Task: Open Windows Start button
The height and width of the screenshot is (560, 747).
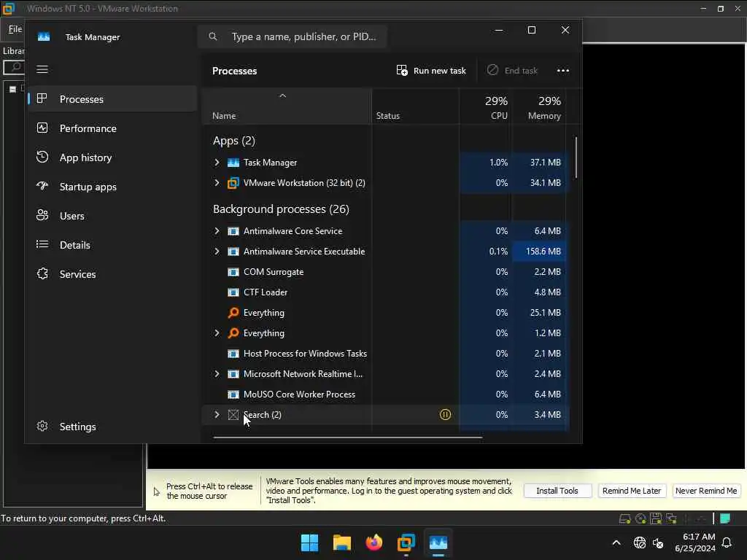Action: pos(309,542)
